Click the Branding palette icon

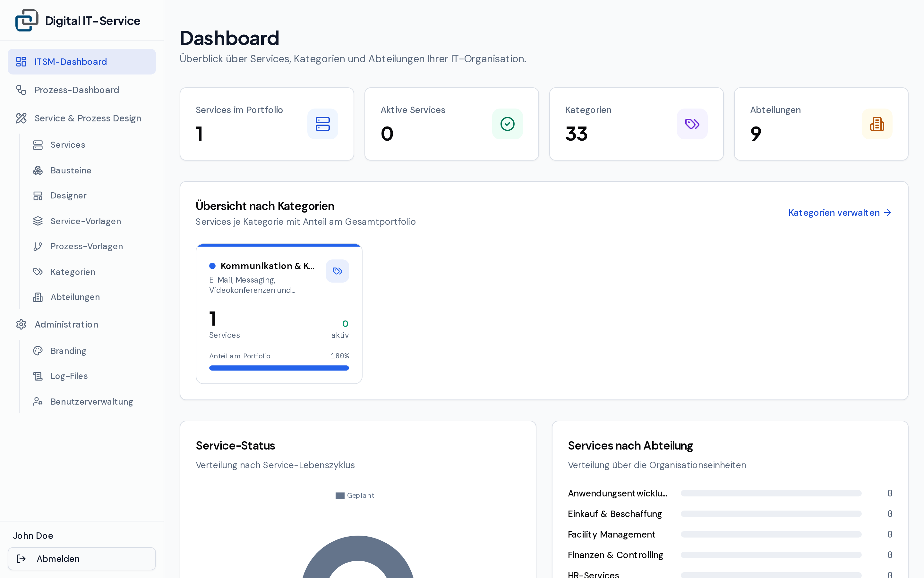coord(38,351)
